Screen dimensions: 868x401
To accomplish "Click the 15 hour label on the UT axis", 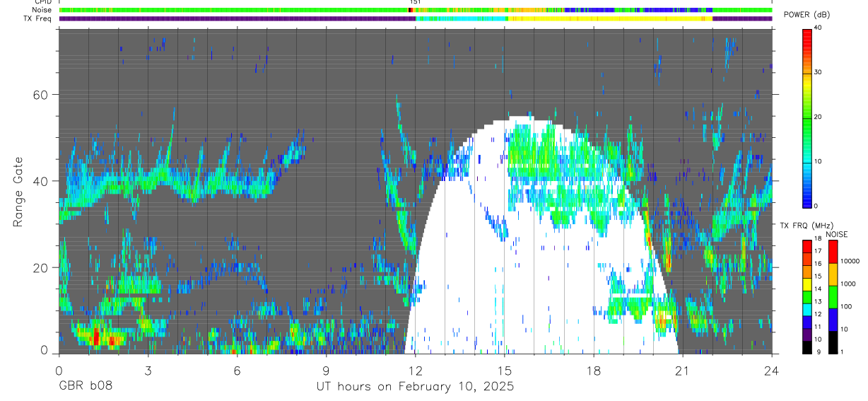I will pyautogui.click(x=504, y=370).
